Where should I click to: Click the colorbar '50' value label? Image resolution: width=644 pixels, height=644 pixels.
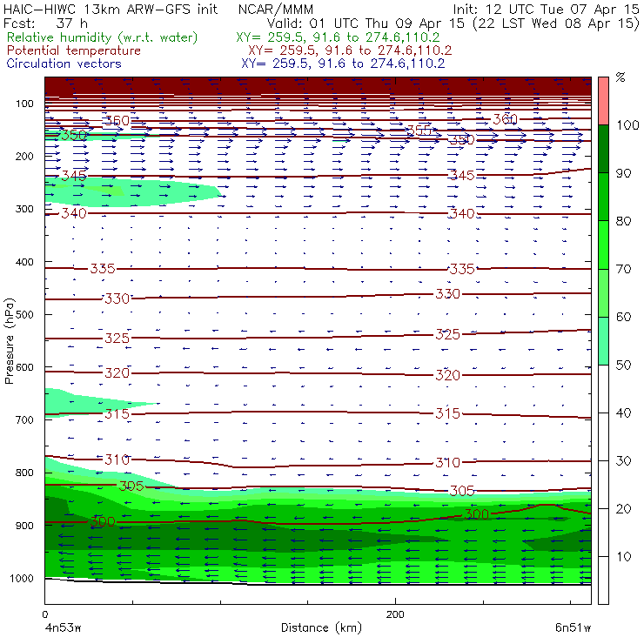tap(624, 366)
